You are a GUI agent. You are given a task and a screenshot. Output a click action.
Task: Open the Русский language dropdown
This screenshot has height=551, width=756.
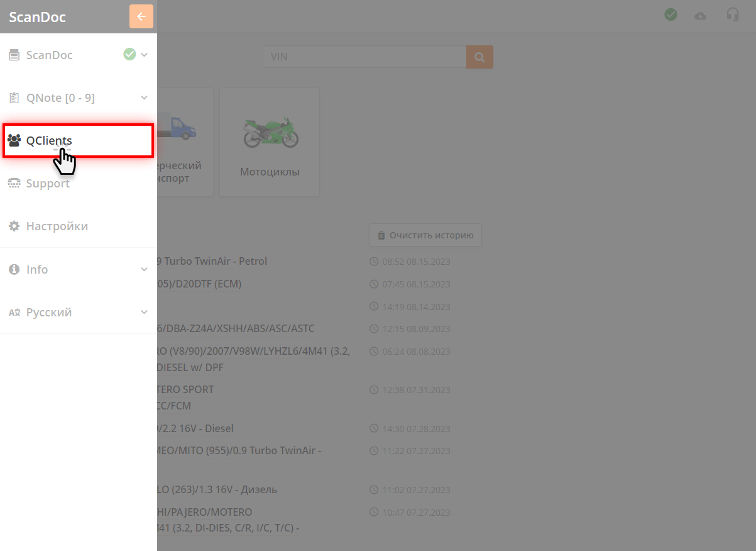coord(144,312)
